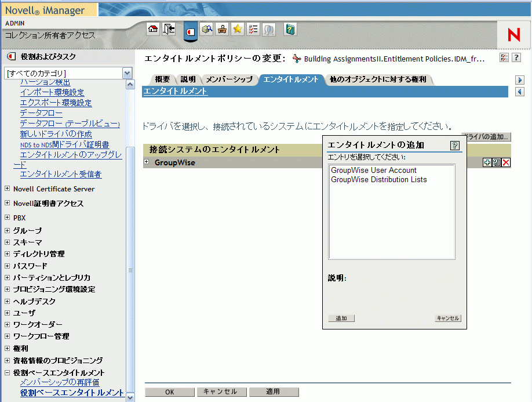Click the Exit door icon in toolbar
Image resolution: width=532 pixels, height=402 pixels.
pyautogui.click(x=169, y=29)
